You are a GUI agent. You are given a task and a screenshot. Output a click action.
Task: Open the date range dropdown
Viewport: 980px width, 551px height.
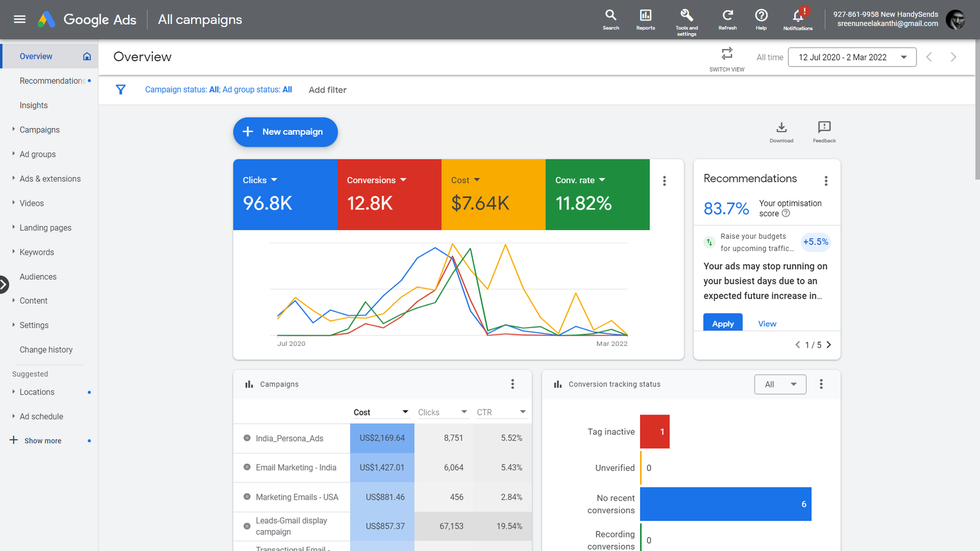(852, 57)
